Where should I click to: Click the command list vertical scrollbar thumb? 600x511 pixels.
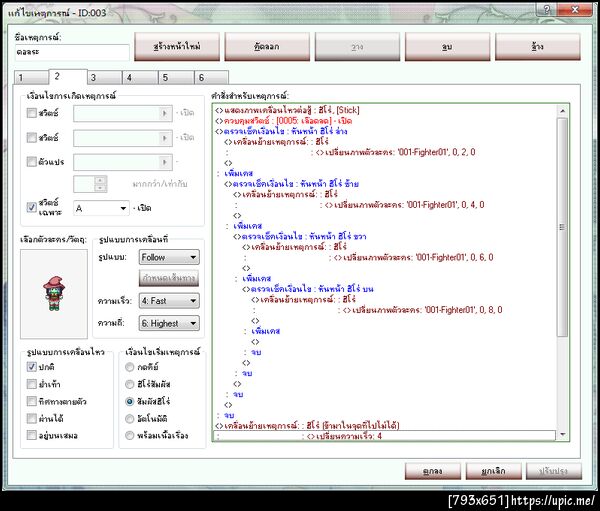[x=562, y=227]
